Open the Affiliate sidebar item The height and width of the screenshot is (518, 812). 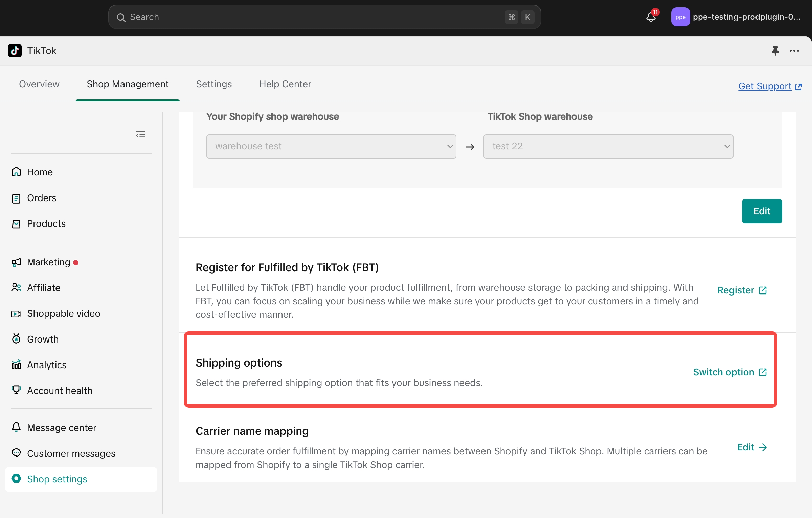44,288
